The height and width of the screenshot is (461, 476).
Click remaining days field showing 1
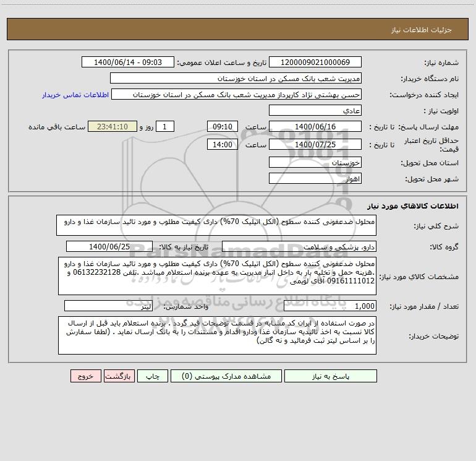(165, 126)
